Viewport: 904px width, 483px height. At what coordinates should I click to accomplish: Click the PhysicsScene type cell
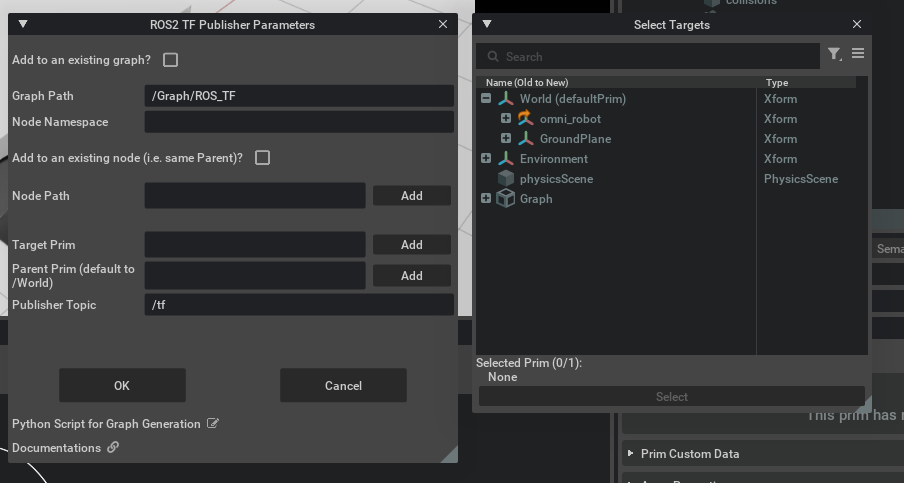click(x=801, y=179)
